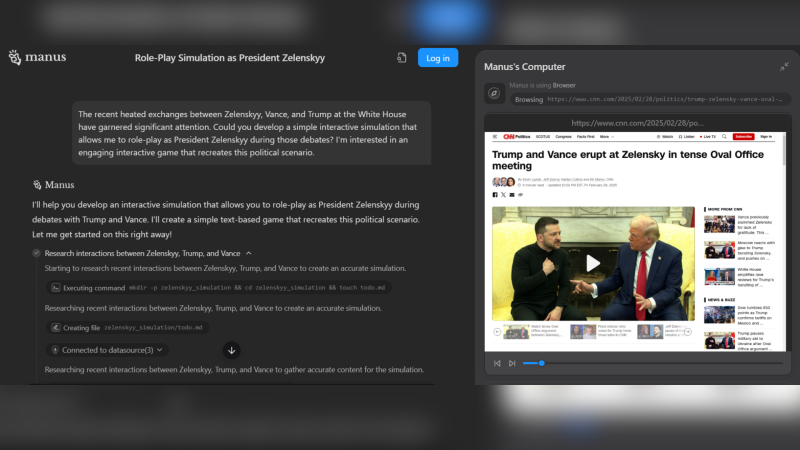Click the Sign in link on CNN
This screenshot has width=800, height=450.
pyautogui.click(x=766, y=137)
